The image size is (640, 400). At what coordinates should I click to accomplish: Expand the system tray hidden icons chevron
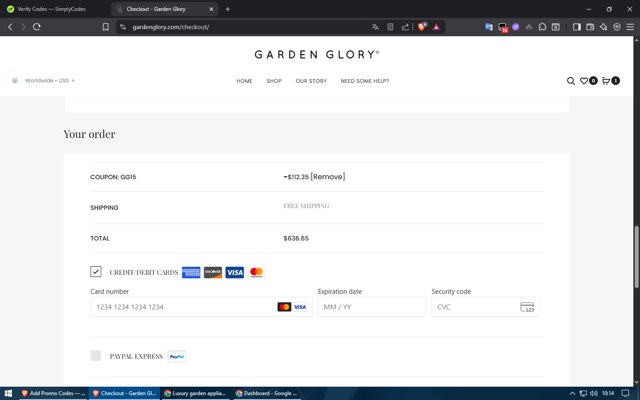(572, 393)
